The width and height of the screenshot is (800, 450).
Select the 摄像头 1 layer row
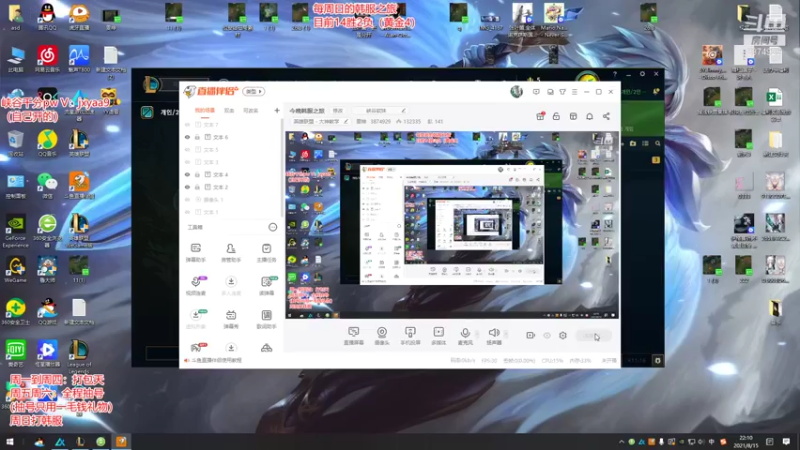(x=231, y=199)
